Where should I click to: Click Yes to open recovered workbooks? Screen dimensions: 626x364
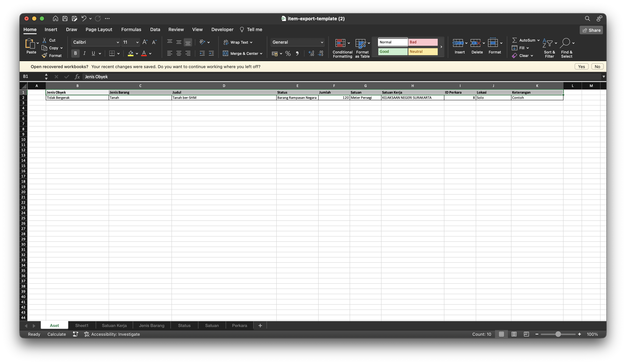click(581, 67)
